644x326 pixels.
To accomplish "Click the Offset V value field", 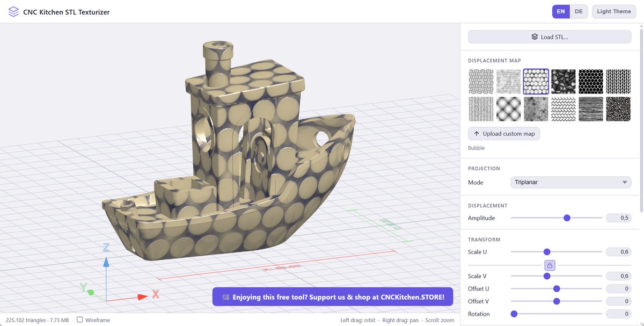I will coord(618,301).
